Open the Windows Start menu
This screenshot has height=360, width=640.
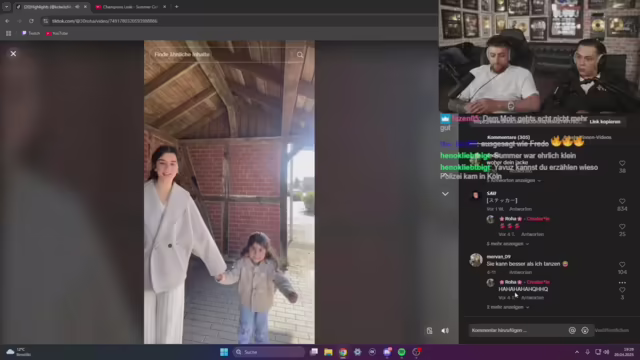(x=224, y=352)
